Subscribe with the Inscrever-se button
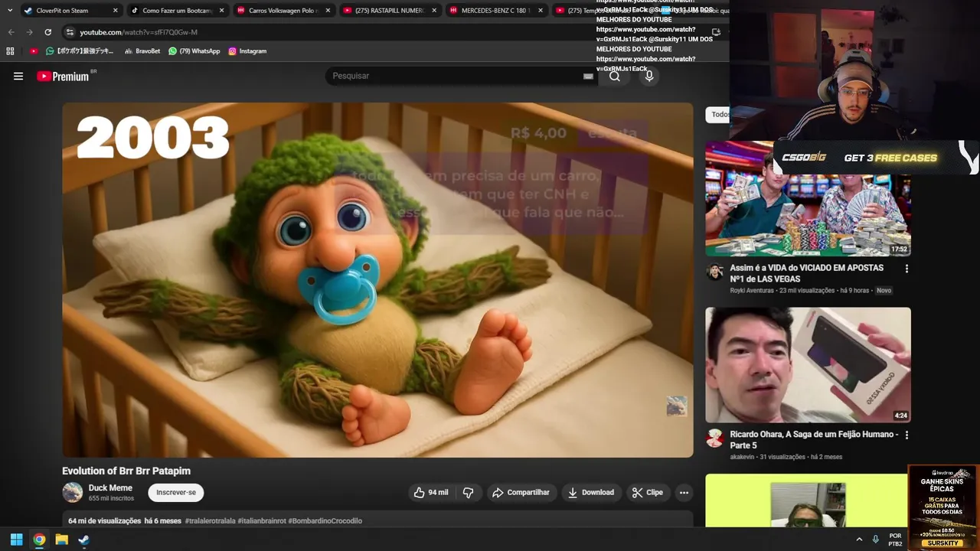 (176, 492)
